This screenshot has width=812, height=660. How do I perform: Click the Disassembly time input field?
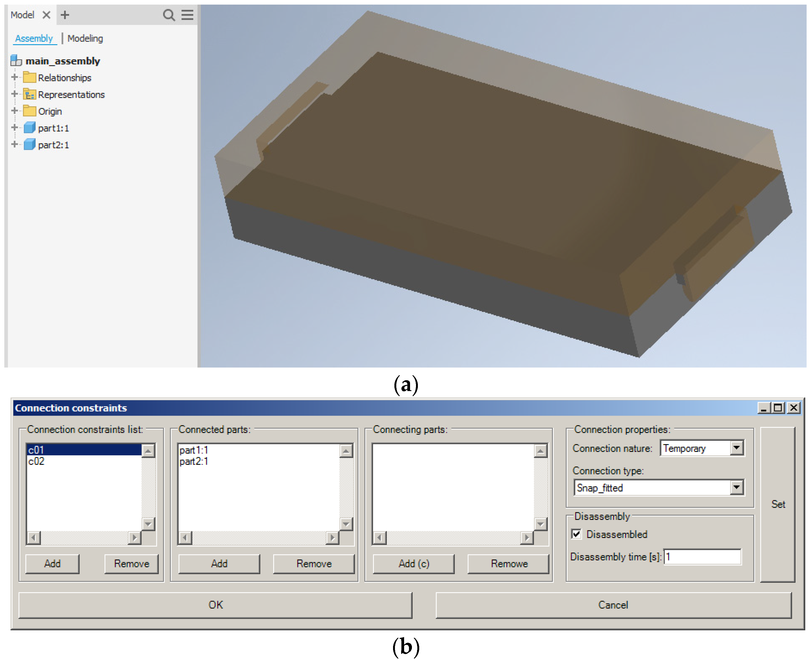[702, 557]
